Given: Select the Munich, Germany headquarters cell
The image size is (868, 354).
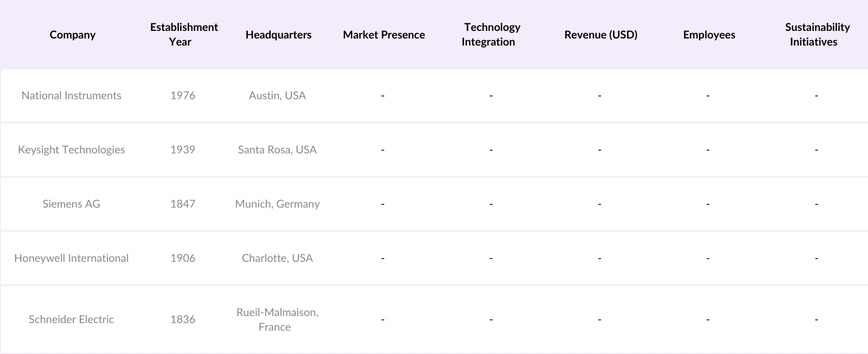Looking at the screenshot, I should pos(277,204).
